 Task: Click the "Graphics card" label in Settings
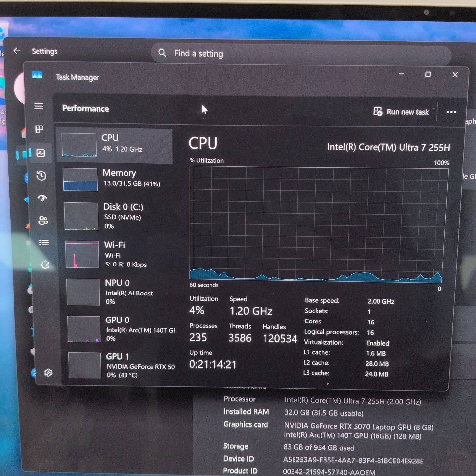point(245,424)
